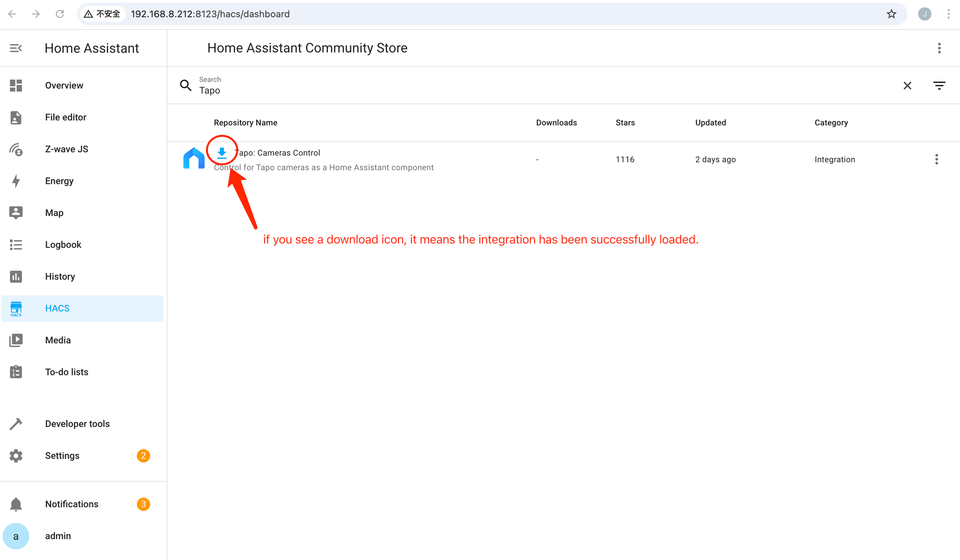Clear the Tapo search text
Image resolution: width=960 pixels, height=560 pixels.
(x=907, y=86)
